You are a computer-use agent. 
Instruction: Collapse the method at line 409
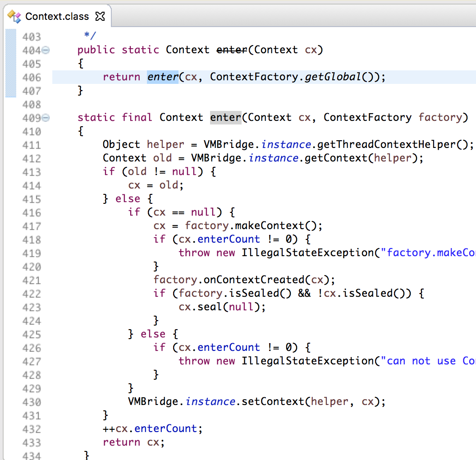tap(46, 118)
